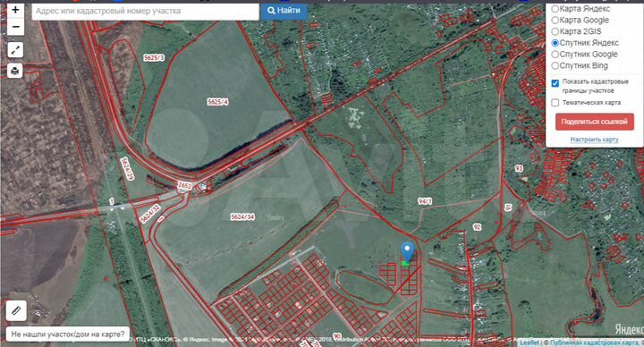The image size is (644, 347).
Task: Open Настроить карту link
Action: click(594, 140)
